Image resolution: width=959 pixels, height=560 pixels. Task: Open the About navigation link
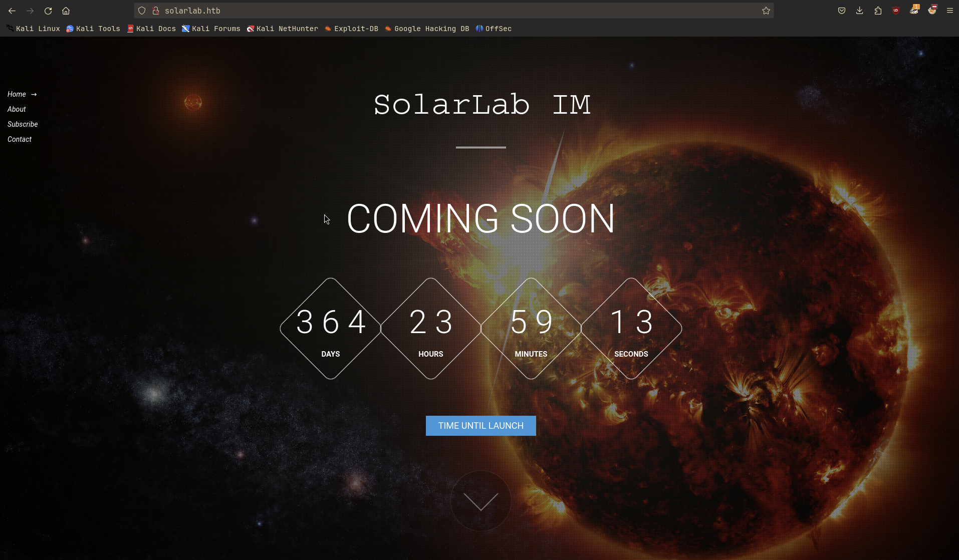(x=17, y=109)
